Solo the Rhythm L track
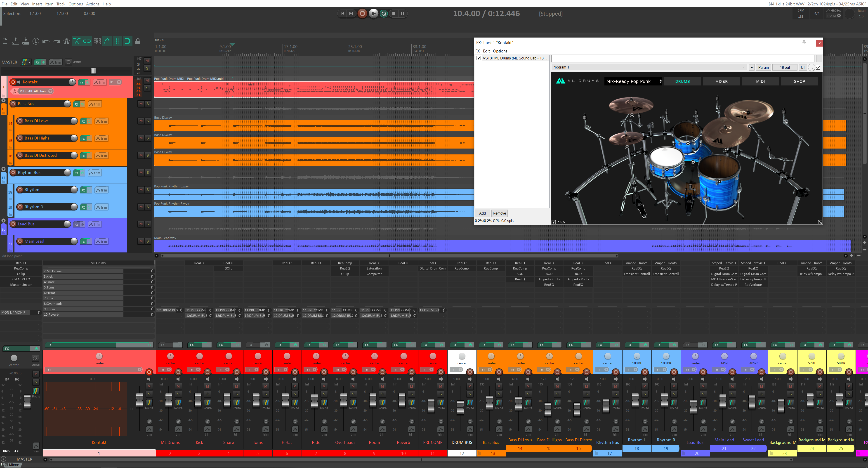The height and width of the screenshot is (468, 868). tap(148, 190)
